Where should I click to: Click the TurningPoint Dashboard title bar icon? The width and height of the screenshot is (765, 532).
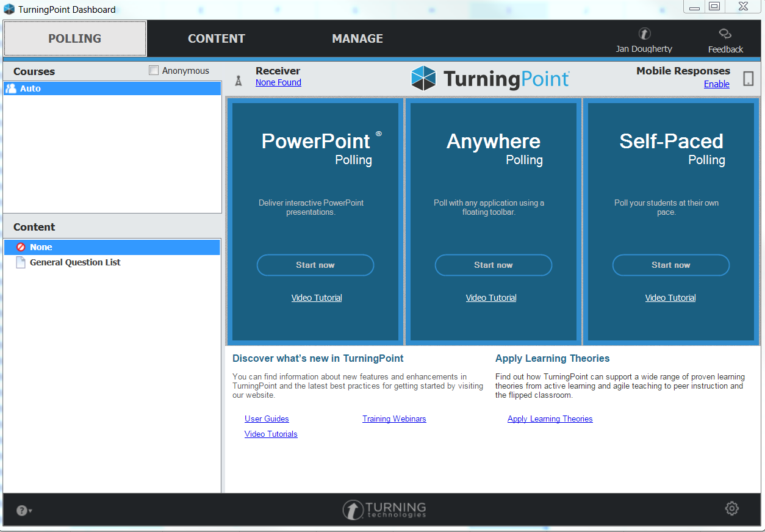[9, 9]
